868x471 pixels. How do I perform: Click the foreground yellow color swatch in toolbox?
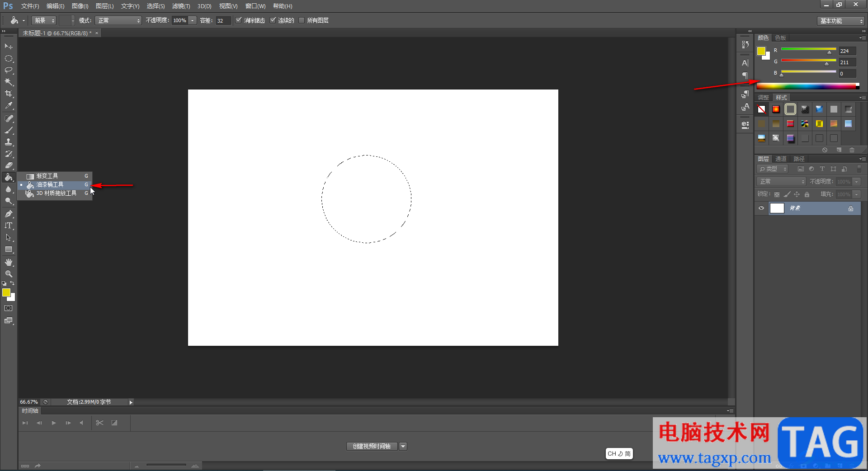[6, 293]
